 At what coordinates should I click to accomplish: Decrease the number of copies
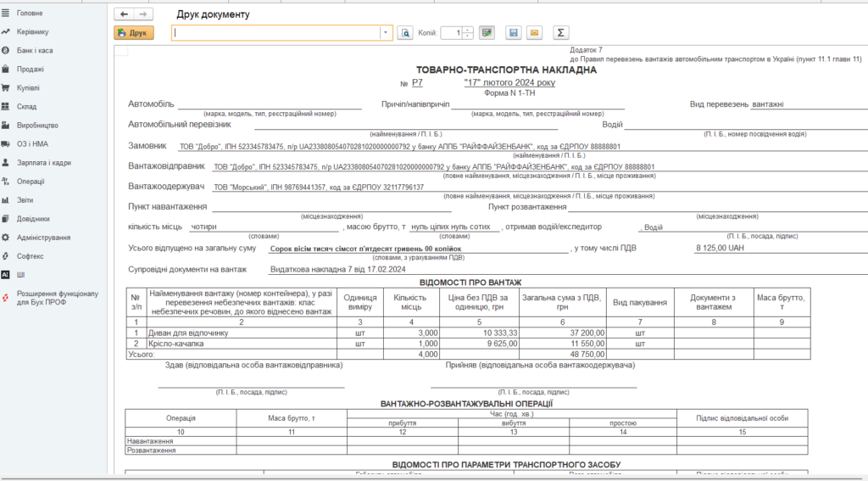click(468, 36)
